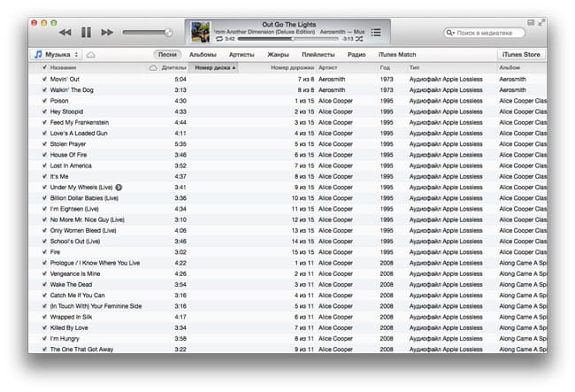Uncheck the Walkin' The Dog song
The width and height of the screenshot is (575, 392).
(44, 90)
